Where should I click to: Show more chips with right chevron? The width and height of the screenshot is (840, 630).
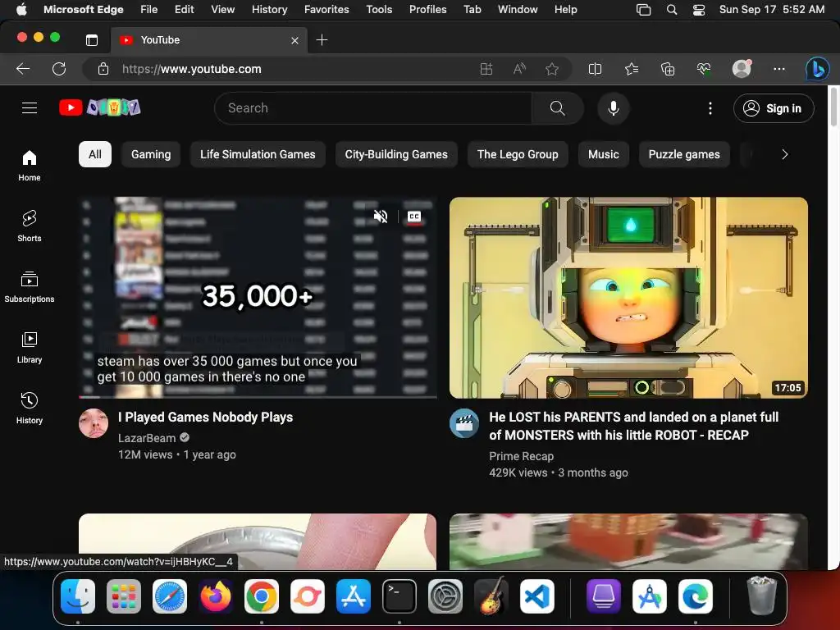point(784,154)
